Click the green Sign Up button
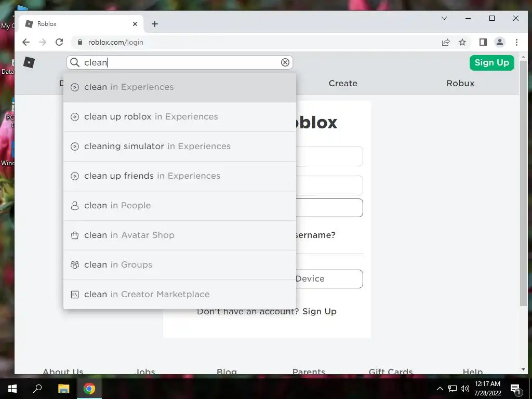The width and height of the screenshot is (532, 399). point(491,63)
